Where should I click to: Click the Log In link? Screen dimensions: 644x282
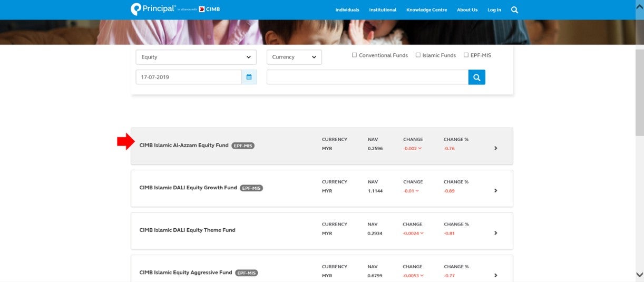pos(494,10)
